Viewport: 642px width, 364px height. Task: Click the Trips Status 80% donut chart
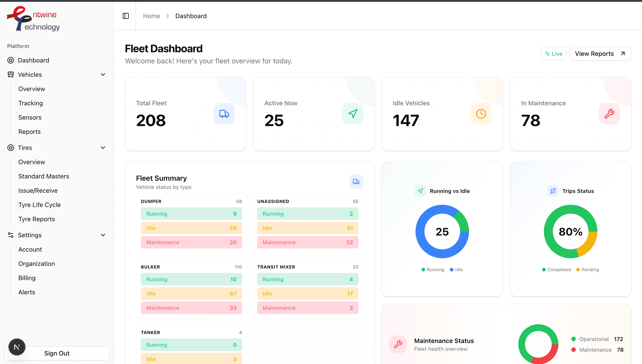click(571, 231)
